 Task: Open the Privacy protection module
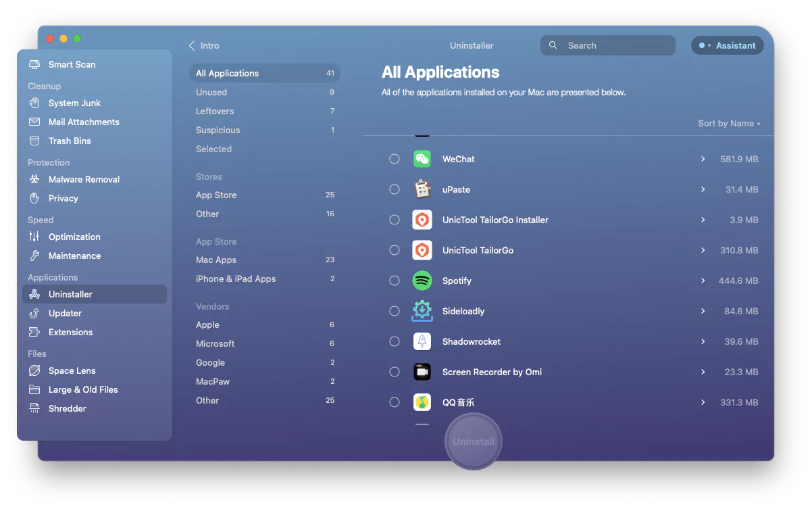point(64,198)
